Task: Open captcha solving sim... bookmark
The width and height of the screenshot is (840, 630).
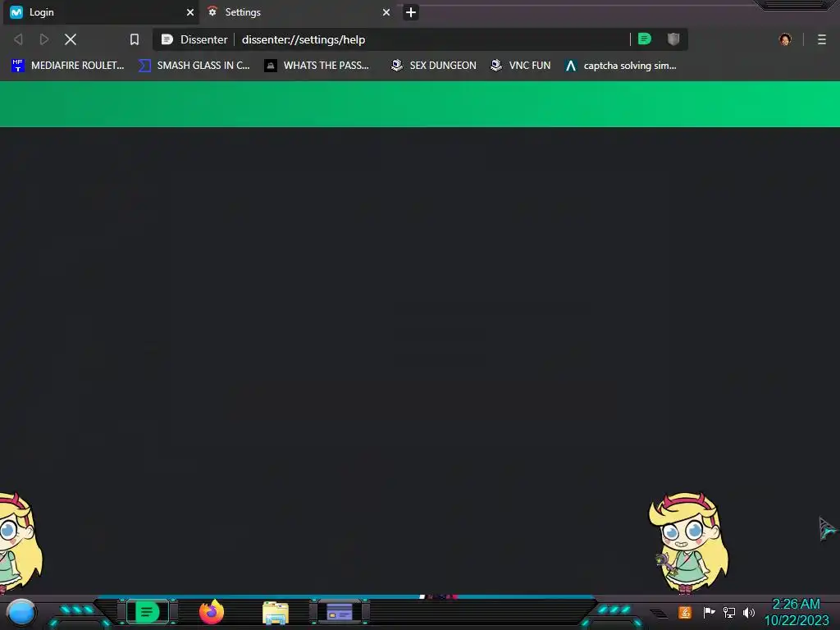Action: [x=621, y=66]
